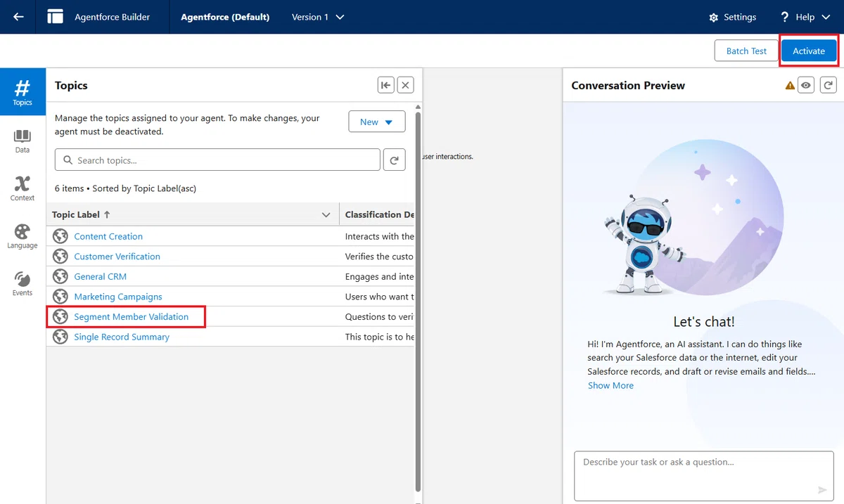Screen dimensions: 844x504
Task: Click the warning icon in Conversation Preview
Action: [790, 86]
